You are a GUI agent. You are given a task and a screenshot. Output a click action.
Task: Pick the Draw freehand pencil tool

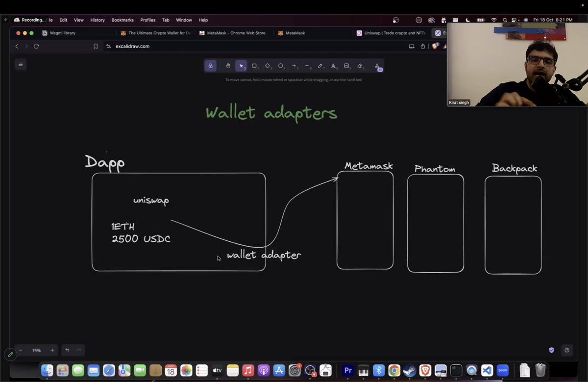pos(320,66)
